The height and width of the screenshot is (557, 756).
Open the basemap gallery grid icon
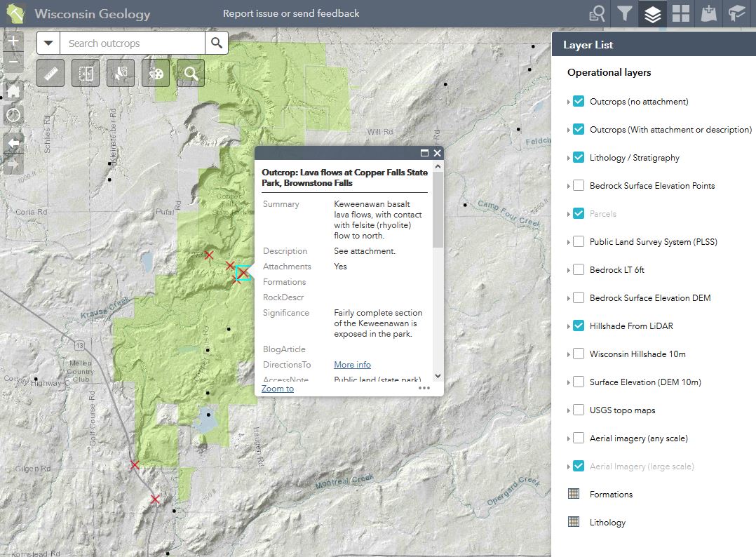pyautogui.click(x=680, y=13)
